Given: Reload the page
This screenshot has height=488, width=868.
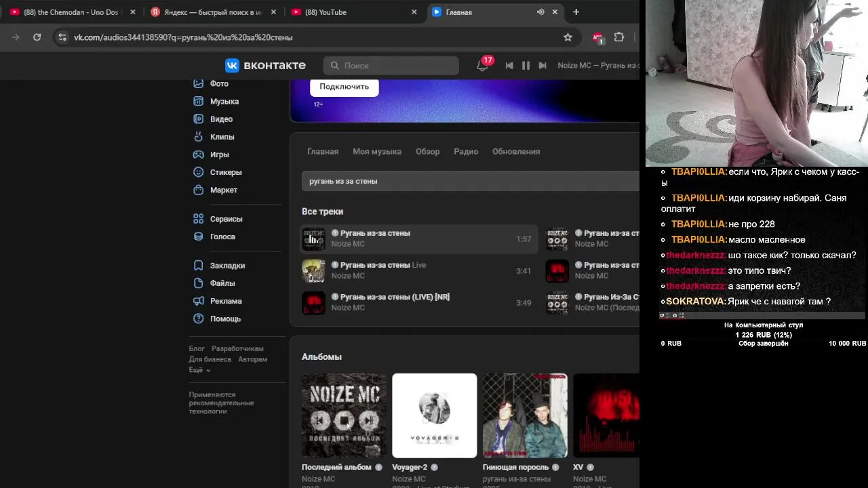Looking at the screenshot, I should coord(37,37).
